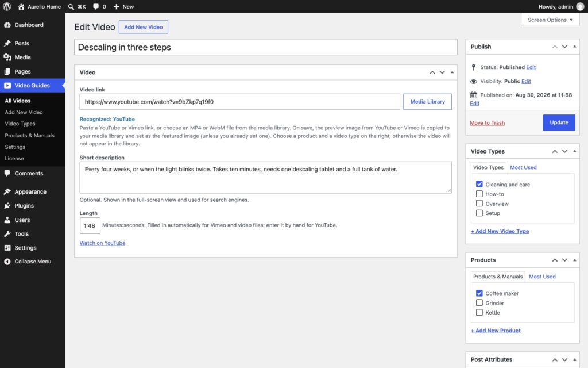Collapse the Video panel with its triangle
This screenshot has height=368, width=588.
click(452, 72)
